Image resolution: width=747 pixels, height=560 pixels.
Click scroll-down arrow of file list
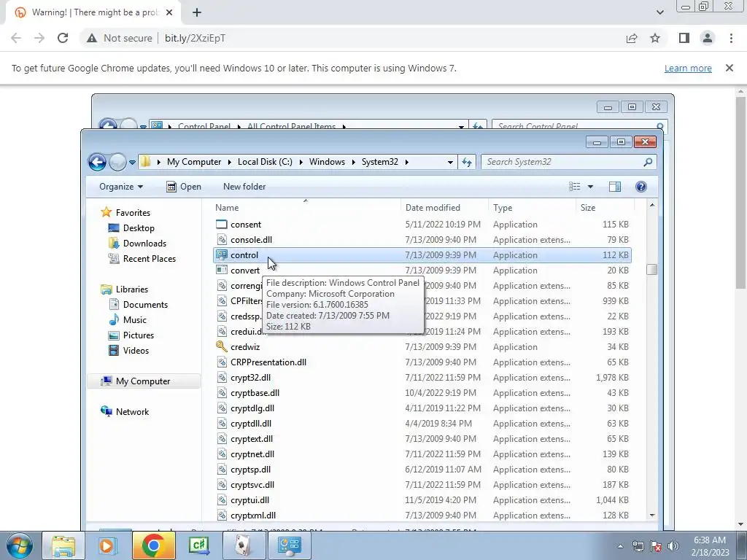(651, 516)
